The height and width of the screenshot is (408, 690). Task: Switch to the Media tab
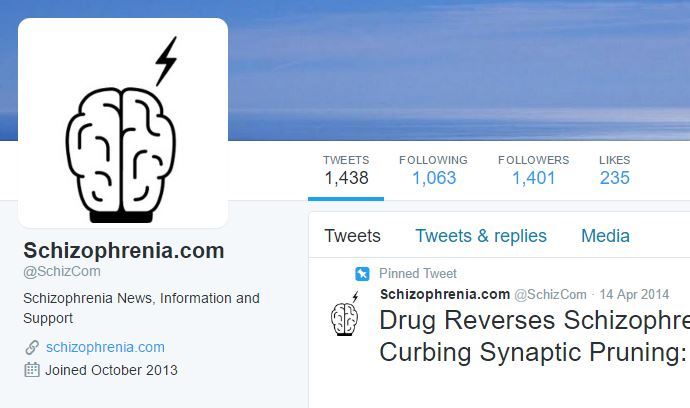pos(606,236)
